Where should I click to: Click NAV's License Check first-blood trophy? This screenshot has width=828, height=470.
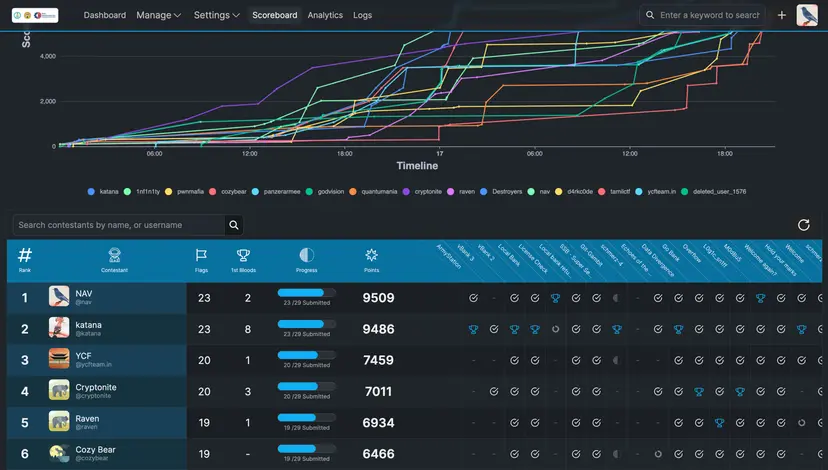coord(555,298)
